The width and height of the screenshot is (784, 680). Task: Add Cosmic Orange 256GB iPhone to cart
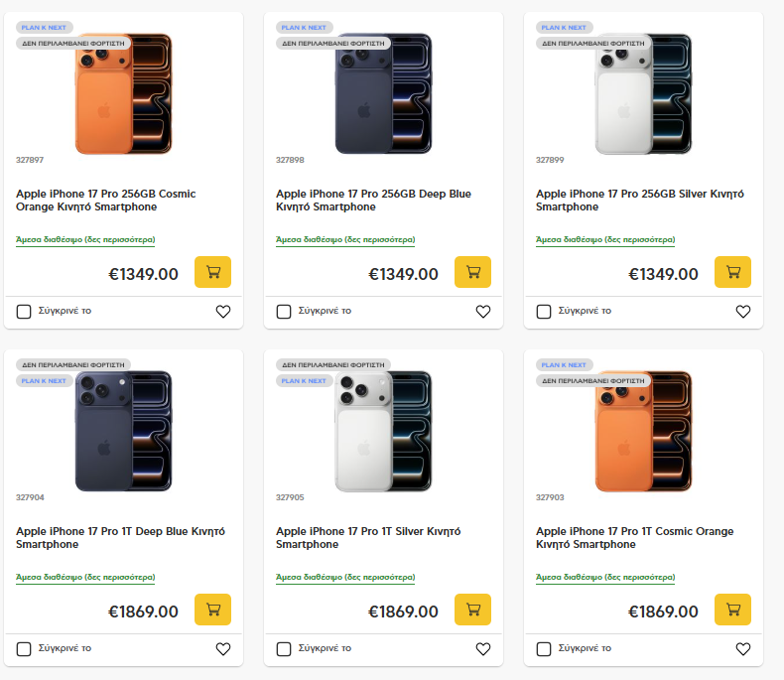[x=212, y=272]
